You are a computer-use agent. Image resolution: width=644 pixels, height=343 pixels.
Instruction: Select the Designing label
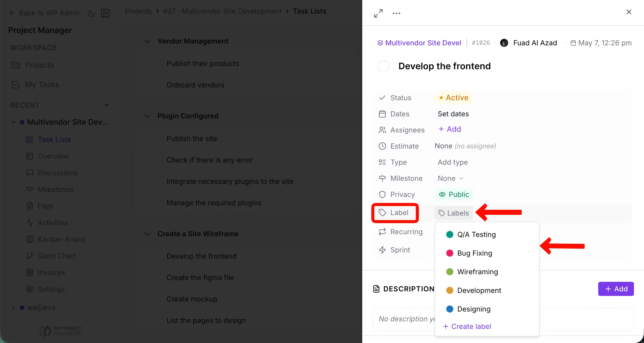[487, 309]
